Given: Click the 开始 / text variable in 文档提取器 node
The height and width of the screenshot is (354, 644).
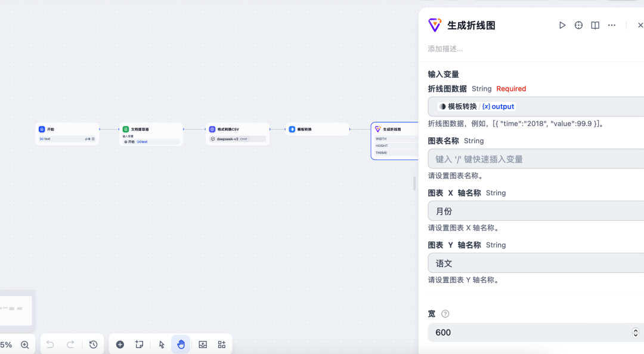Looking at the screenshot, I should [151, 142].
